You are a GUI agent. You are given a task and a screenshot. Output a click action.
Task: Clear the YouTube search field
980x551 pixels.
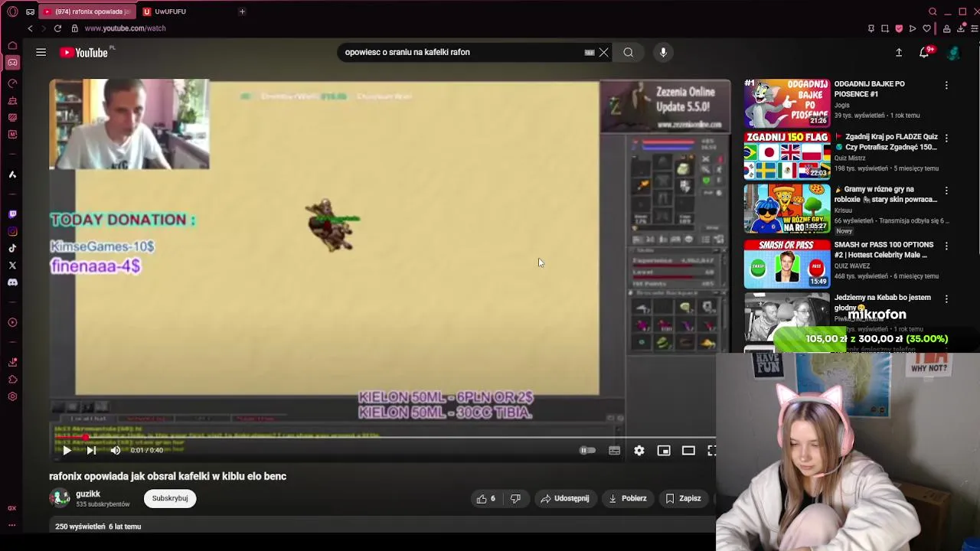(603, 52)
